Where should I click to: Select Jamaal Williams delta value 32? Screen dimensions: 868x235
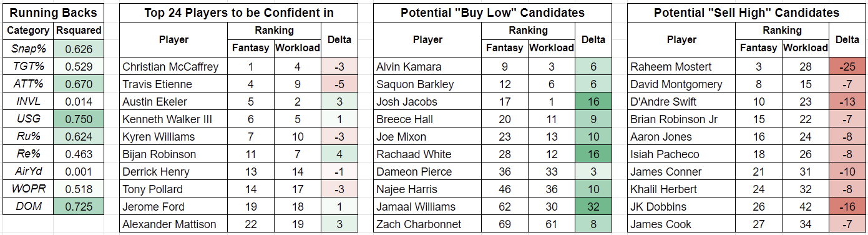tap(593, 207)
